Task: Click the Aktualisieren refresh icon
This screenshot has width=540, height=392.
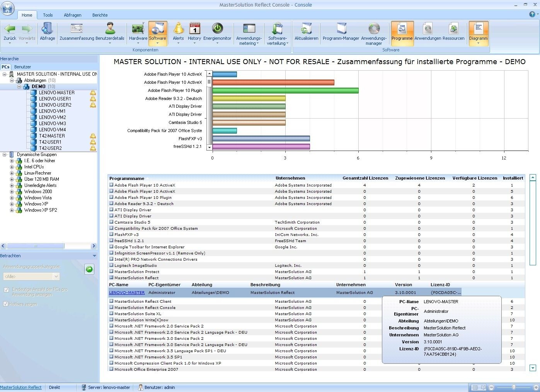Action: [x=306, y=29]
